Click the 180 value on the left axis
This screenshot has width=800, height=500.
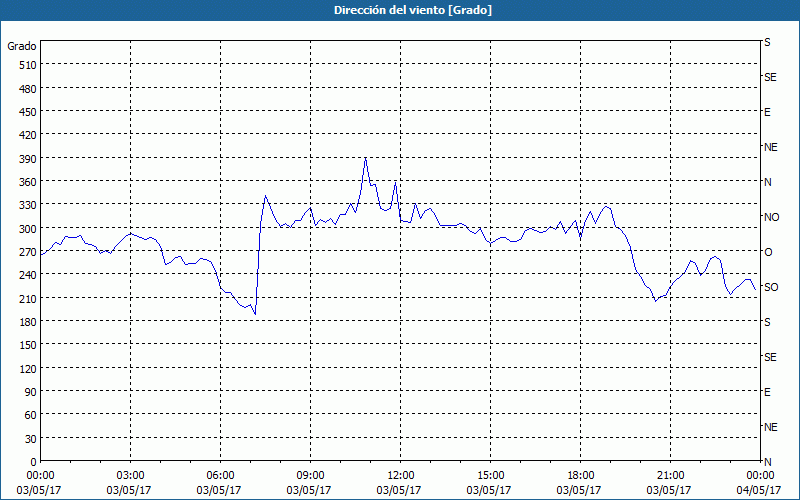28,322
